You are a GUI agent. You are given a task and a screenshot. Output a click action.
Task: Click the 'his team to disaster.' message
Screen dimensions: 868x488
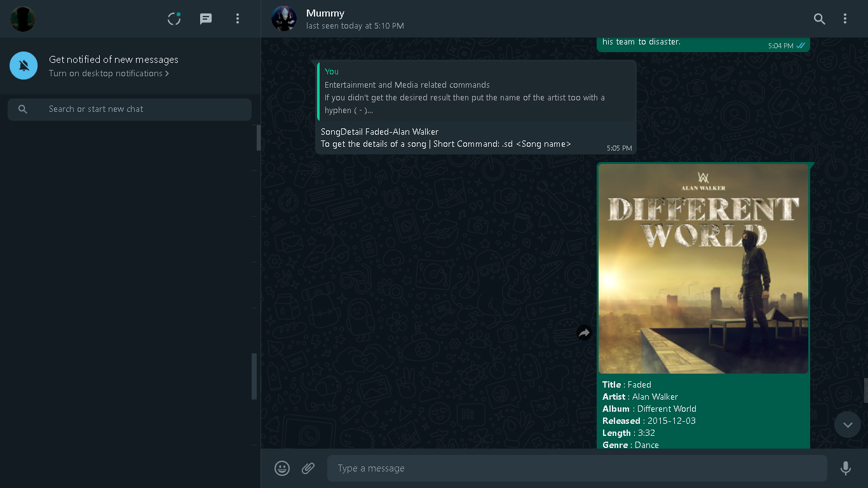click(641, 42)
